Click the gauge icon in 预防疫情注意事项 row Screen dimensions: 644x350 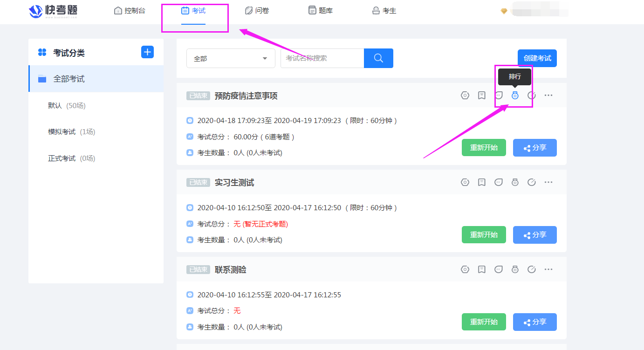pyautogui.click(x=532, y=96)
